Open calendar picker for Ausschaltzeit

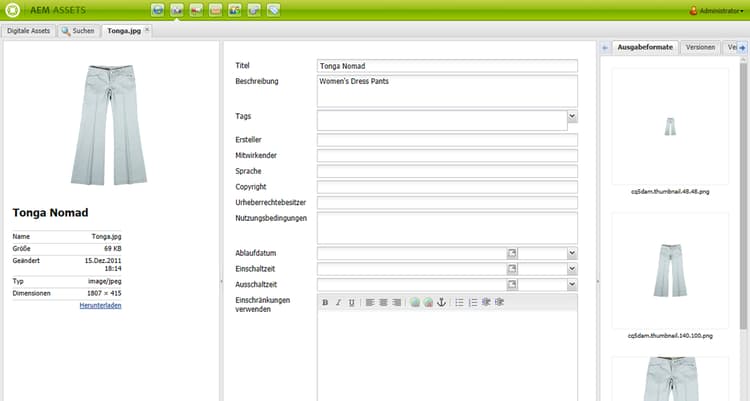point(512,285)
